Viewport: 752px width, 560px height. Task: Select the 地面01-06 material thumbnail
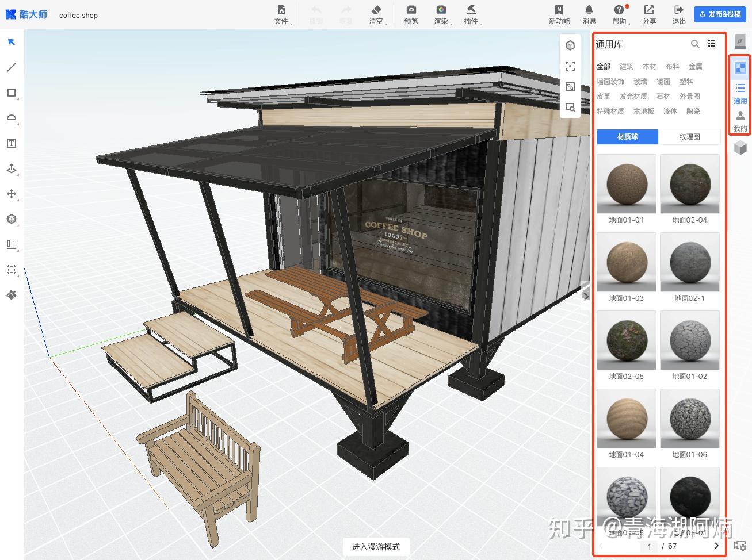pos(690,419)
